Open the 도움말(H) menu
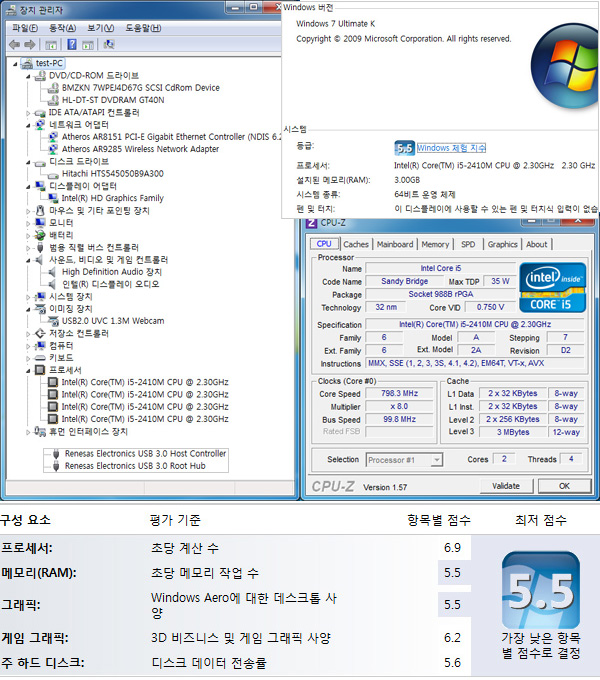600x680 pixels. pos(143,28)
